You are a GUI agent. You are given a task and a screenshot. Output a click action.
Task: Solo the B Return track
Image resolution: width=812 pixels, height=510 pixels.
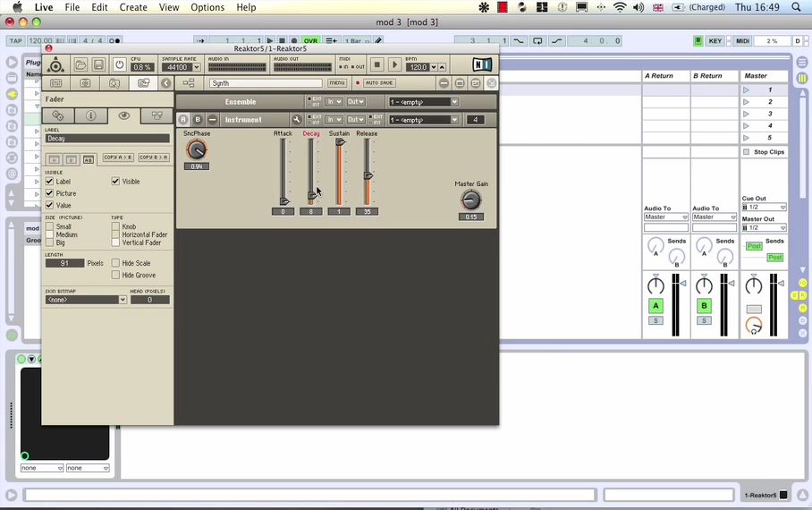(705, 321)
